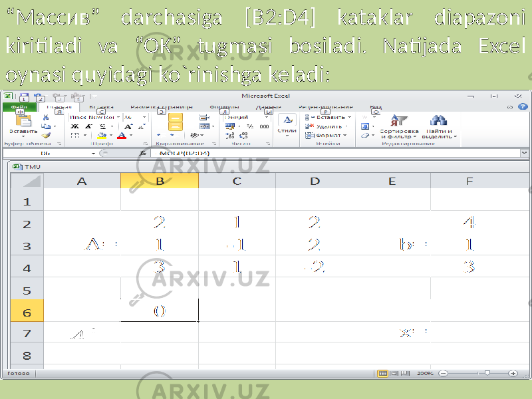Click in the formula bar with МОБР formula
This screenshot has height=399, width=532.
[x=334, y=154]
